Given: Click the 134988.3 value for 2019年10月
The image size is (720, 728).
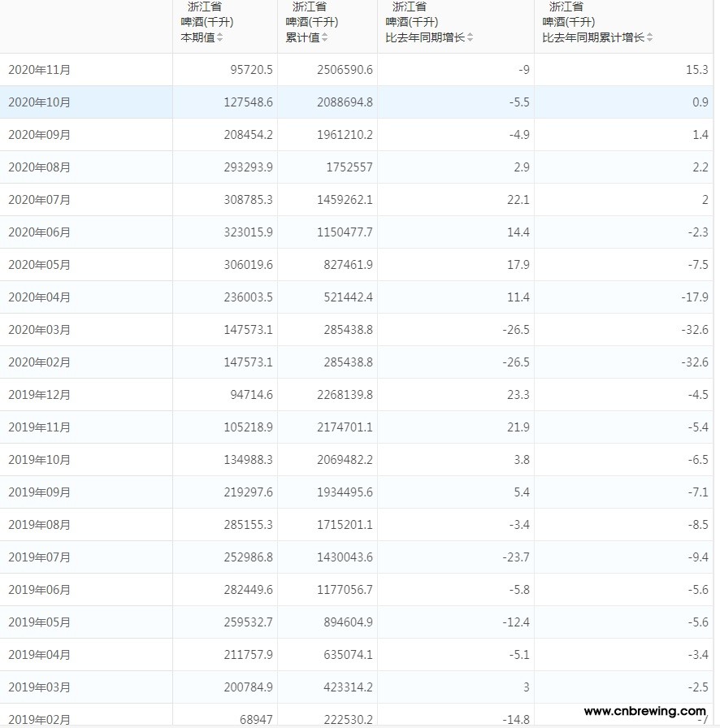Looking at the screenshot, I should [x=251, y=460].
